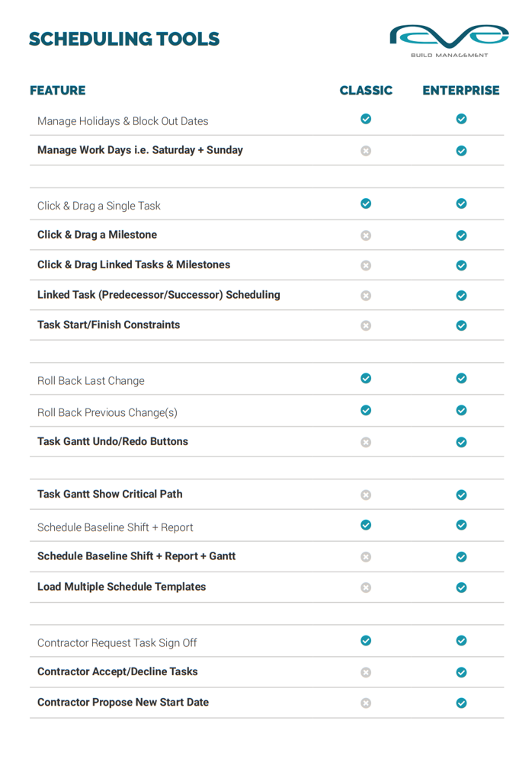This screenshot has width=532, height=759.
Task: Click Schedule Baseline Shift + Report + Gantt text
Action: [136, 556]
